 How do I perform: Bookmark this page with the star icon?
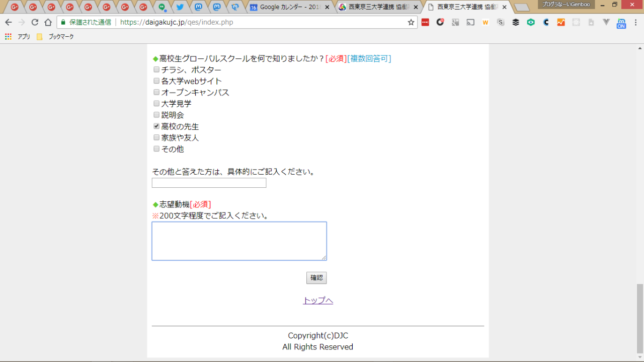pos(411,22)
